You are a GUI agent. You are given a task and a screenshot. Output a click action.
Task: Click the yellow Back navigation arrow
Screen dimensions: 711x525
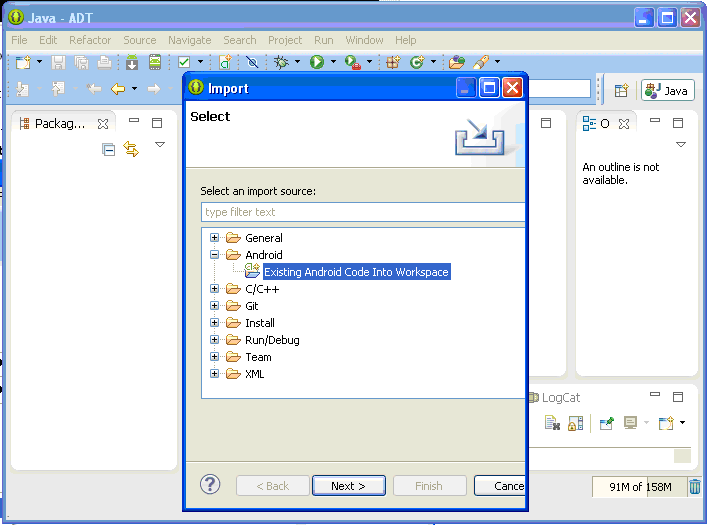(x=118, y=89)
